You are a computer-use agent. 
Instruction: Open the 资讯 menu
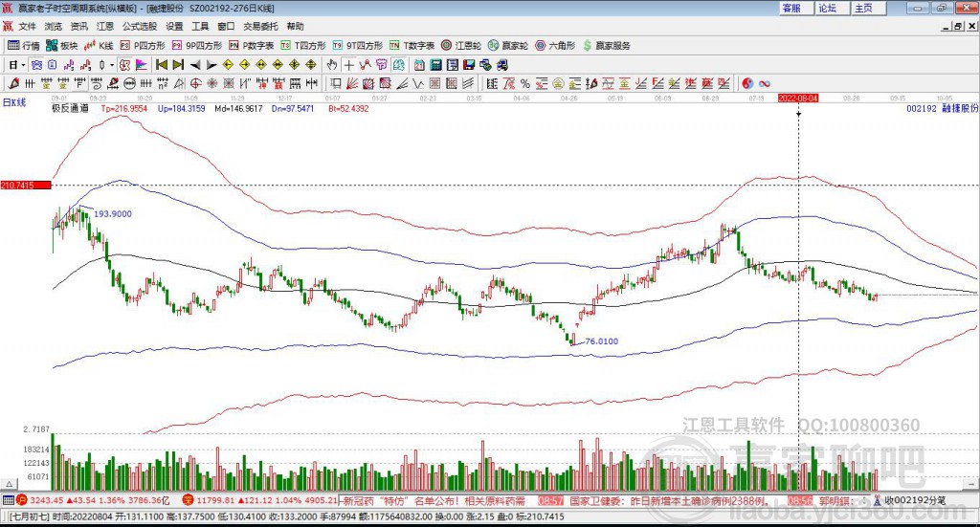[x=78, y=26]
